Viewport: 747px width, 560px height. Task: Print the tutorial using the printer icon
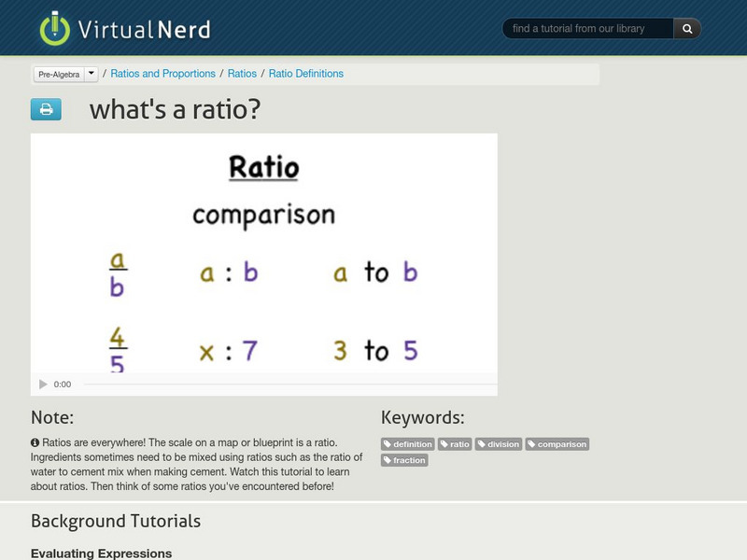coord(46,110)
